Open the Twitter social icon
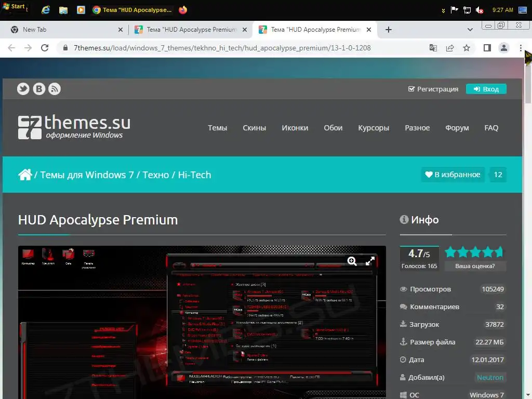 (x=23, y=89)
